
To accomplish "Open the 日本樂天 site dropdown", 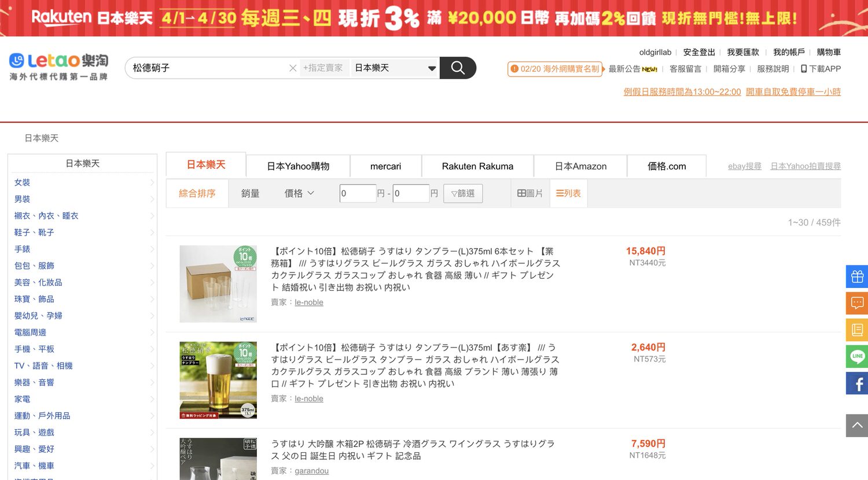I will pyautogui.click(x=395, y=68).
